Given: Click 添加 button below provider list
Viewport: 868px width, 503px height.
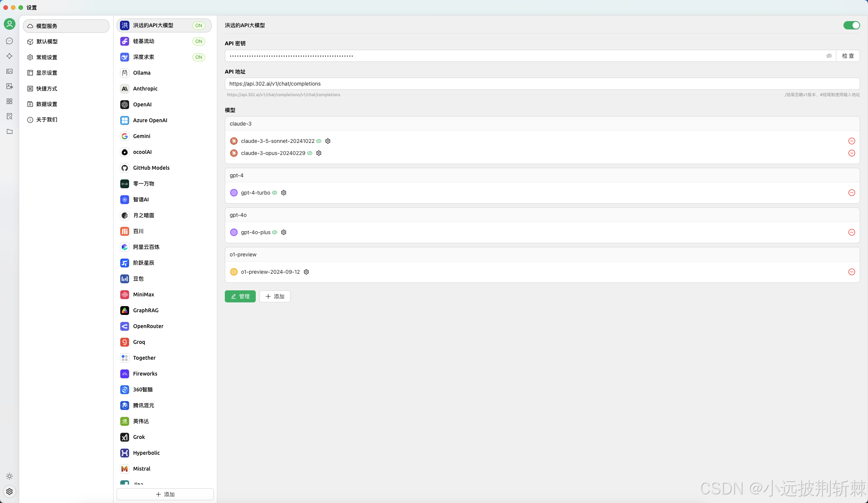Looking at the screenshot, I should click(x=165, y=494).
